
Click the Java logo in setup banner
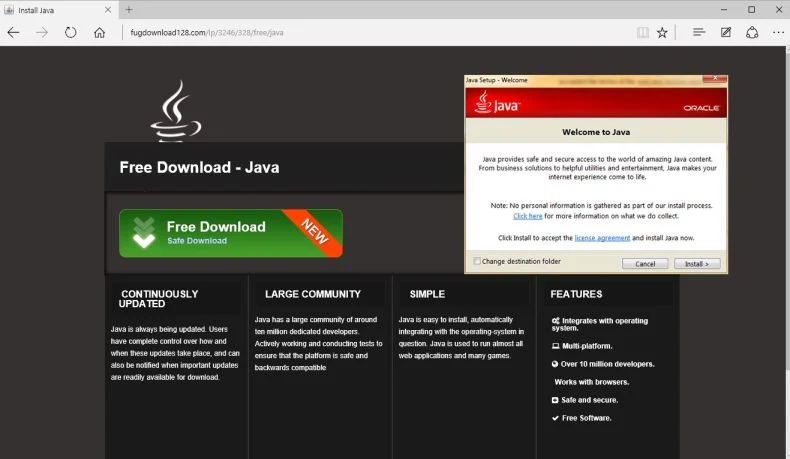pos(497,102)
